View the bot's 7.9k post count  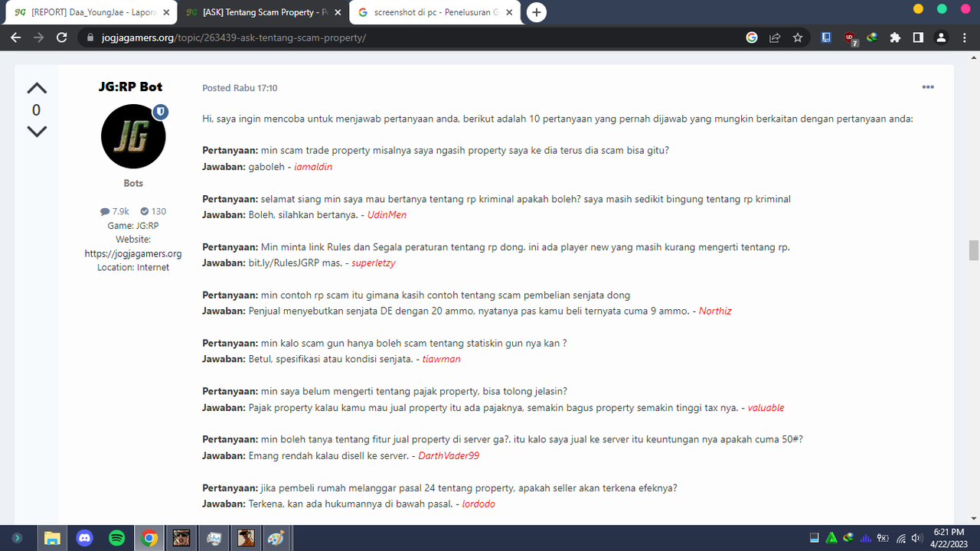coord(115,211)
